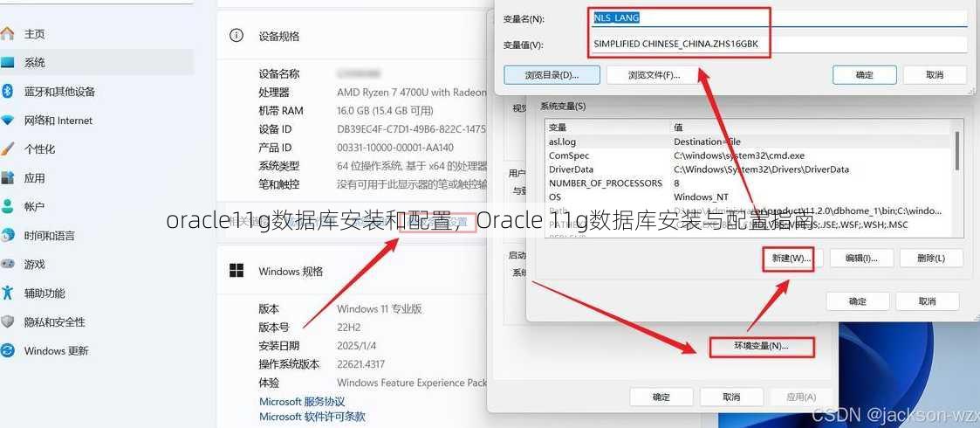980x428 pixels.
Task: Open Privacy and security shield icon
Action: coord(7,321)
